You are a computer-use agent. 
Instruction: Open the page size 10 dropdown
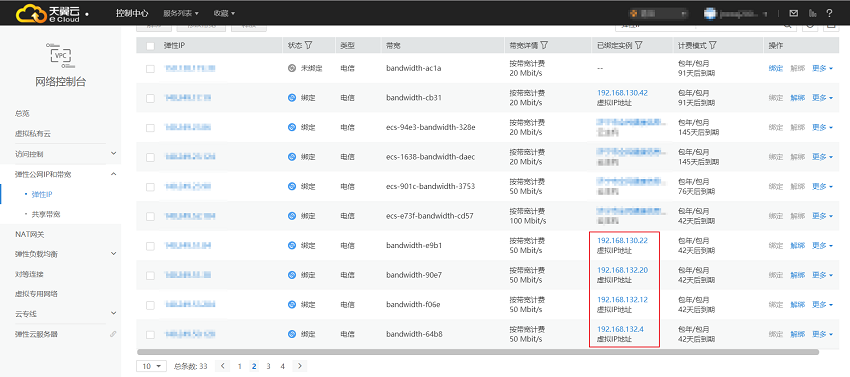[x=151, y=366]
